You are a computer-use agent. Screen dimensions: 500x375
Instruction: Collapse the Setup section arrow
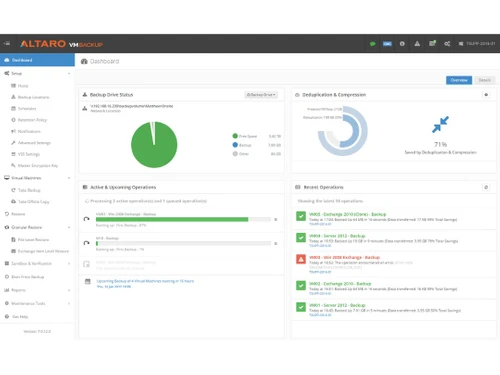[x=69, y=73]
